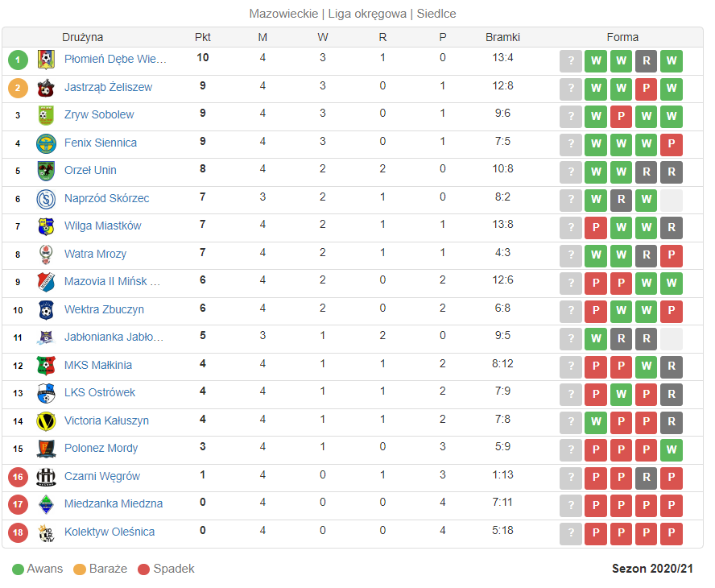Click the Płomień Dębe Wielkie club crest
This screenshot has width=715, height=588.
pyautogui.click(x=46, y=60)
